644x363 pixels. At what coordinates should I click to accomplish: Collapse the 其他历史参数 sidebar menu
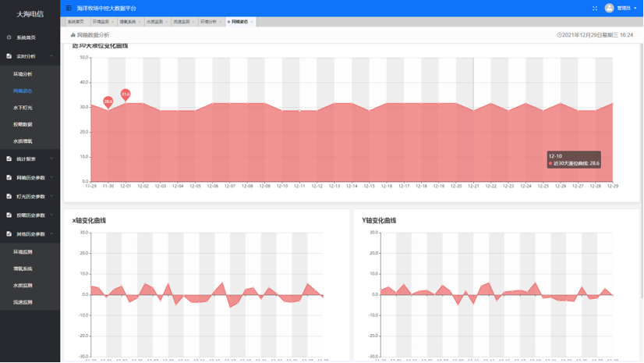[x=51, y=234]
